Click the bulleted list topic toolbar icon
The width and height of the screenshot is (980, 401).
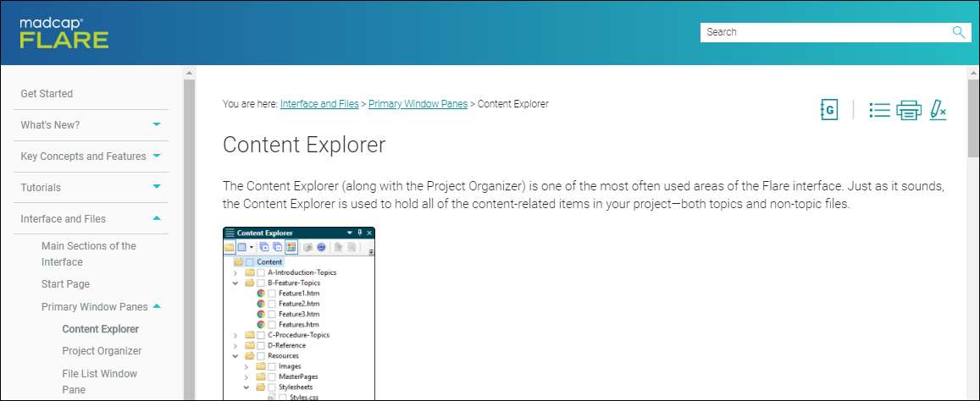point(879,110)
